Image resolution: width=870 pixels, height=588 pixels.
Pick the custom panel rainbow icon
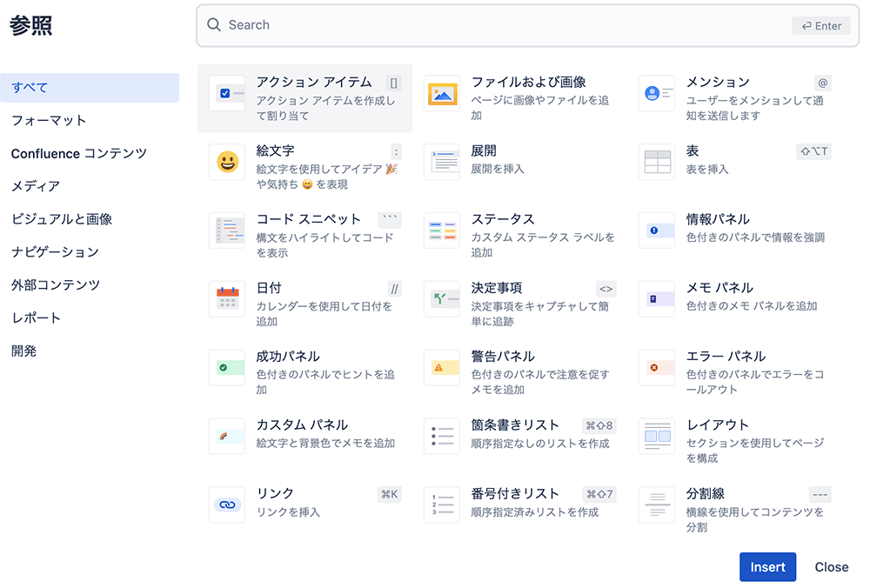point(227,436)
